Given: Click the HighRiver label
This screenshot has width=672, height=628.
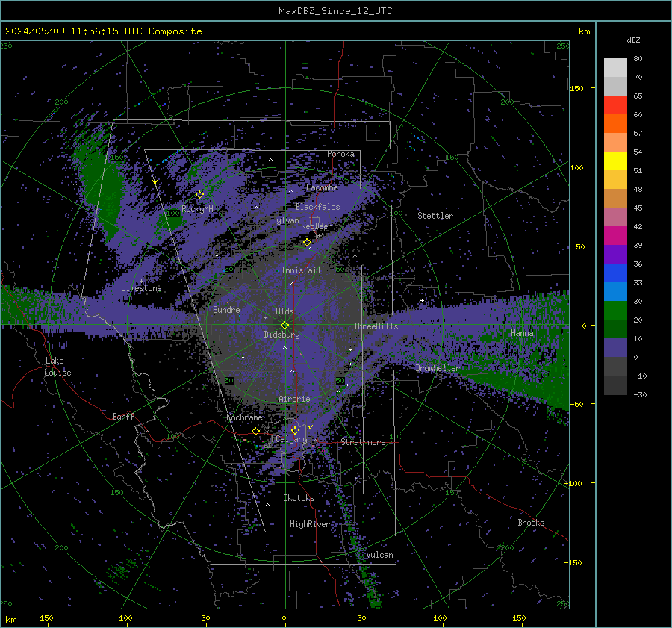Looking at the screenshot, I should click(309, 524).
